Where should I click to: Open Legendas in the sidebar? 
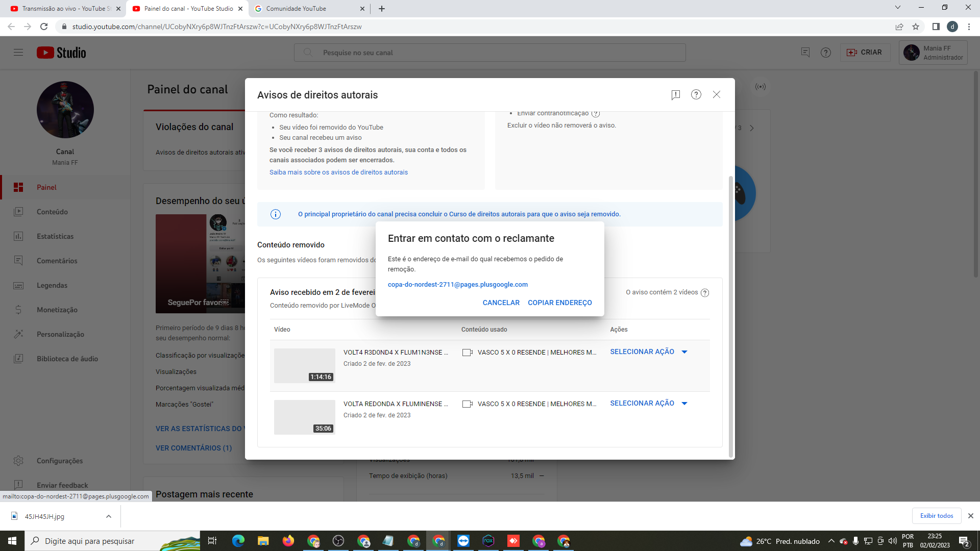point(65,285)
